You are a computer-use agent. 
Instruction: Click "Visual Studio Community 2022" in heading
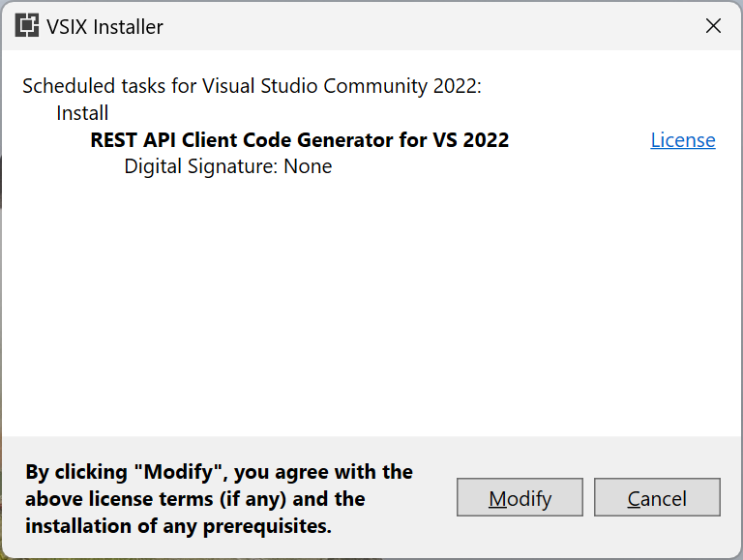coord(341,85)
